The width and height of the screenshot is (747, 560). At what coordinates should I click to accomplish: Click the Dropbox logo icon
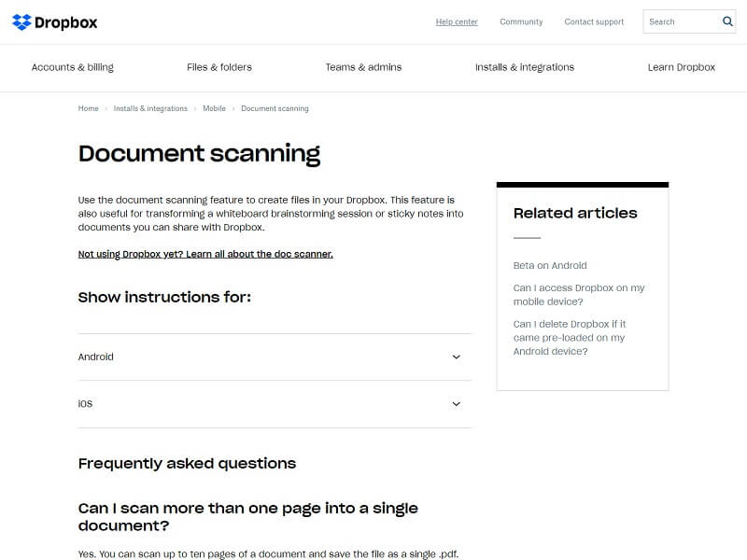point(21,22)
